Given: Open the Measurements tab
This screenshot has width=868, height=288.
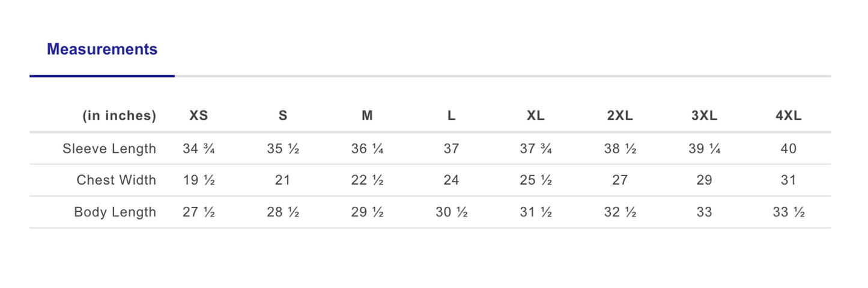Looking at the screenshot, I should pos(102,49).
